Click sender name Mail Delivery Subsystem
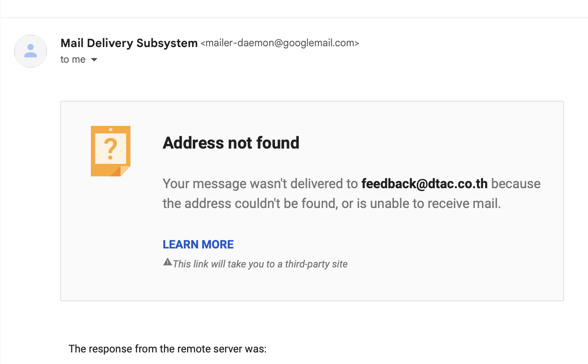The height and width of the screenshot is (364, 588). coord(129,43)
